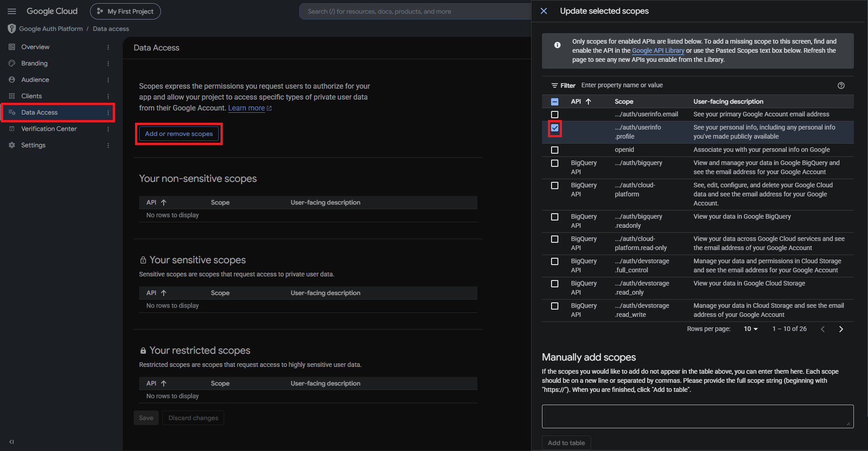
Task: Open the Branding section
Action: (x=35, y=63)
